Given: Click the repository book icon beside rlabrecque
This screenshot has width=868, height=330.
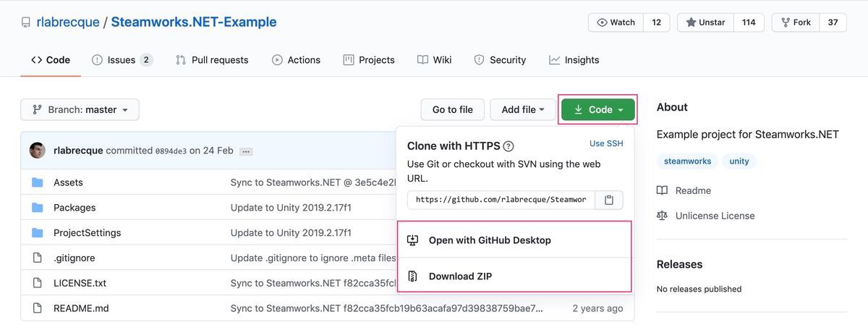Looking at the screenshot, I should [x=26, y=22].
